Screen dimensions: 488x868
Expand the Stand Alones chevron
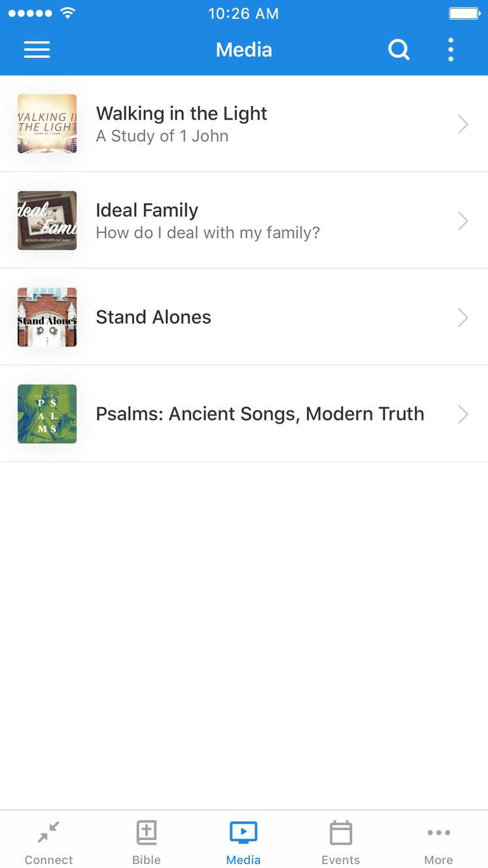point(463,318)
